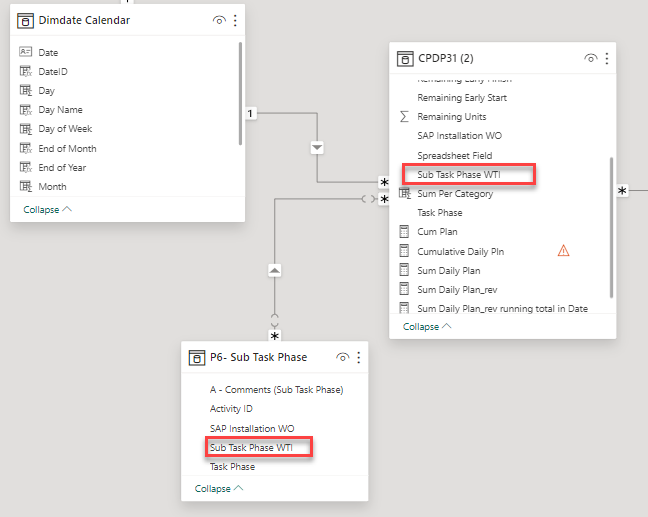
Task: Select Sub Task Phase WTI in CPDP31 (2)
Action: (459, 174)
